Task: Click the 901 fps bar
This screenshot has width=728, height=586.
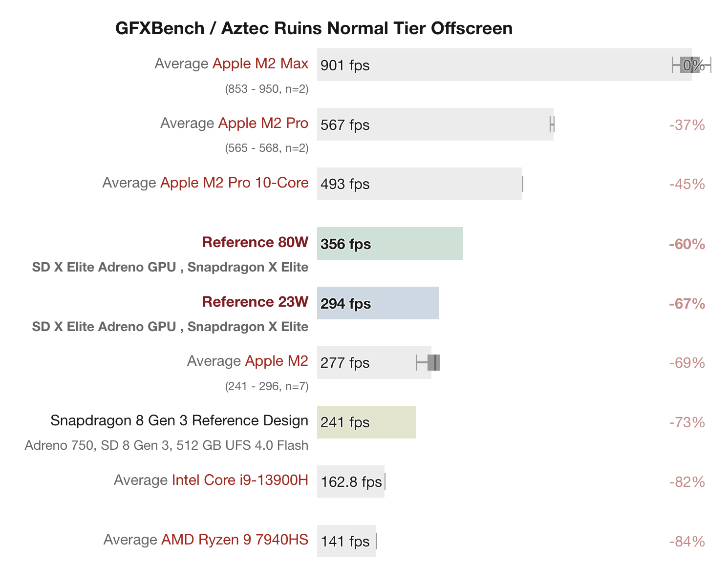Action: 504,64
